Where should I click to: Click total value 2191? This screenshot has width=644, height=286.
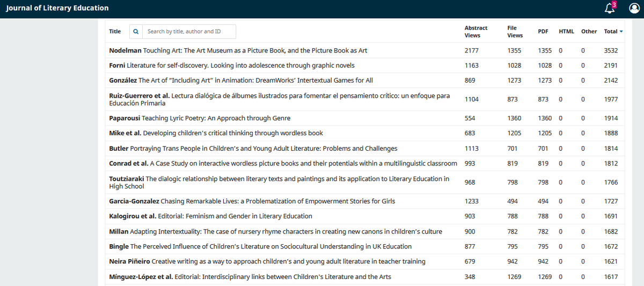(x=611, y=65)
